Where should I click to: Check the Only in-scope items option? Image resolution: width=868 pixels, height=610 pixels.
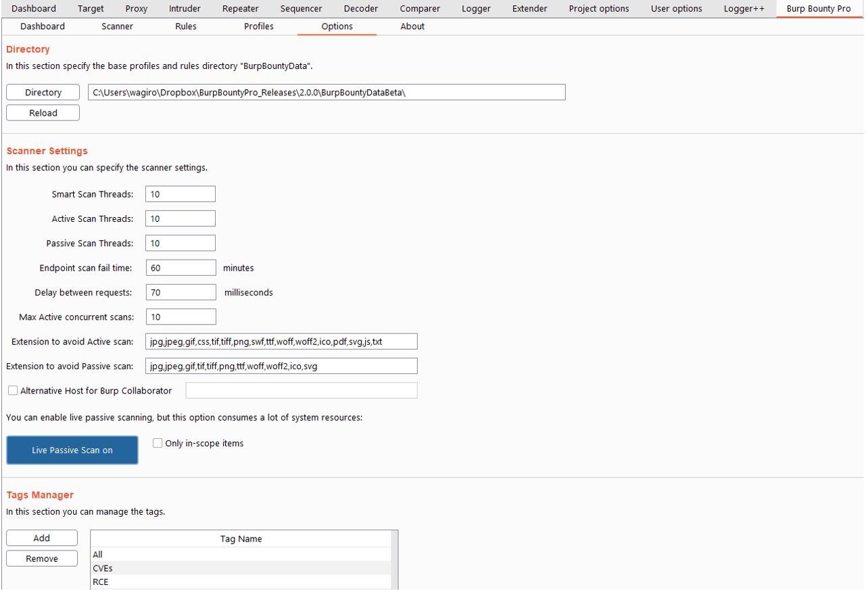(157, 442)
